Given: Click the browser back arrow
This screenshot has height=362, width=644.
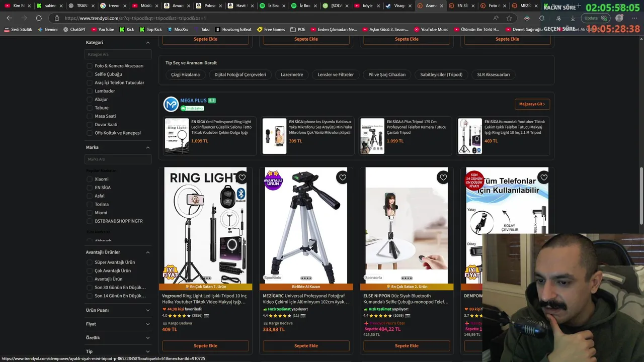Looking at the screenshot, I should tap(9, 18).
